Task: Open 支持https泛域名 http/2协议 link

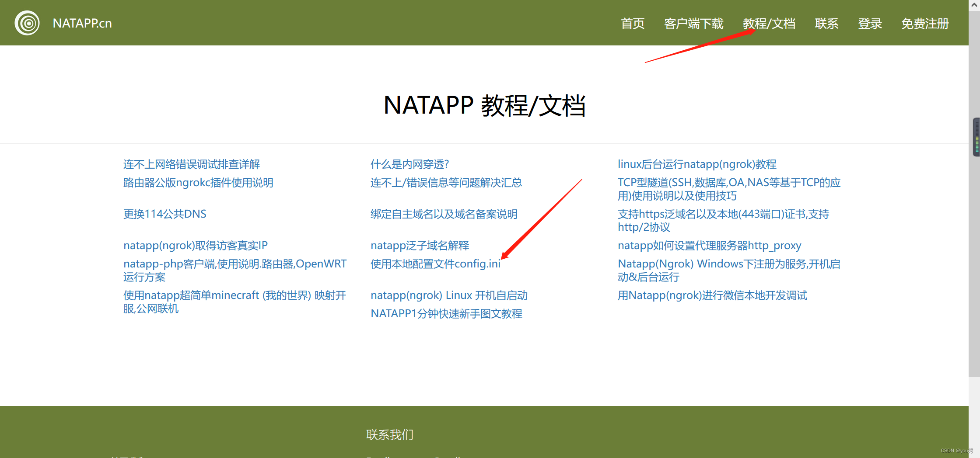Action: coord(724,221)
